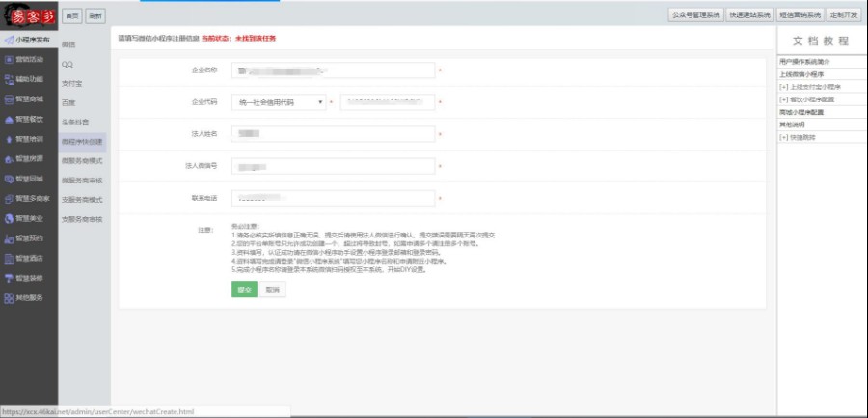This screenshot has width=868, height=418.
Task: Open 快速建站系统 from the top bar
Action: click(749, 15)
